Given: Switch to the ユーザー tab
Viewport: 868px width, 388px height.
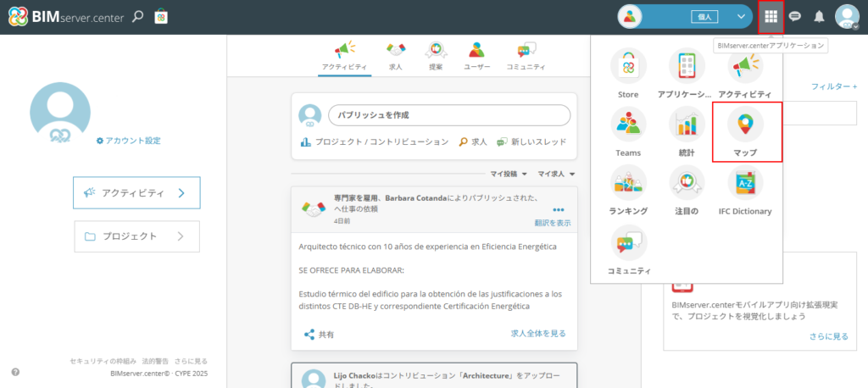Looking at the screenshot, I should pos(476,56).
